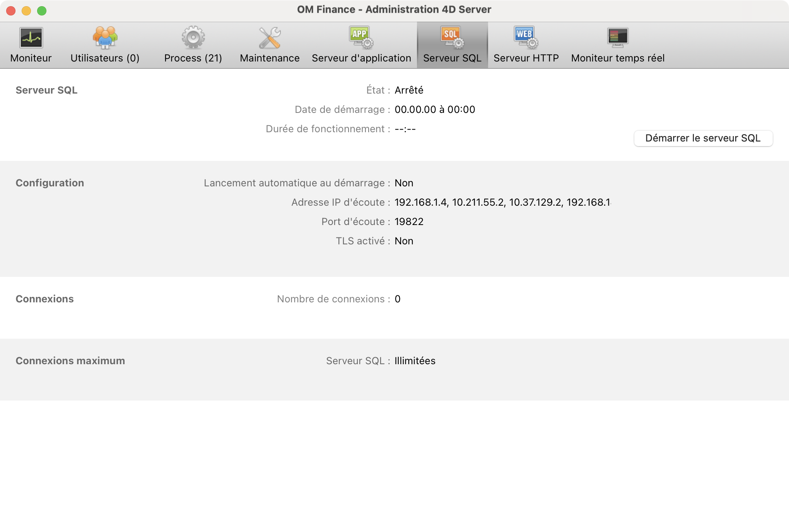The height and width of the screenshot is (532, 789).
Task: Minimize window with yellow button
Action: [x=26, y=10]
